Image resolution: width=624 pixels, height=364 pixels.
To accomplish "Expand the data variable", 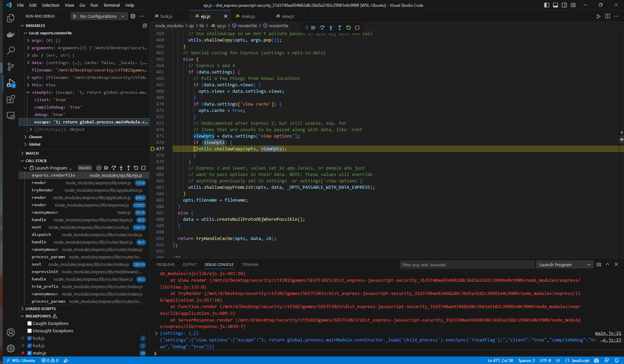I will point(28,63).
